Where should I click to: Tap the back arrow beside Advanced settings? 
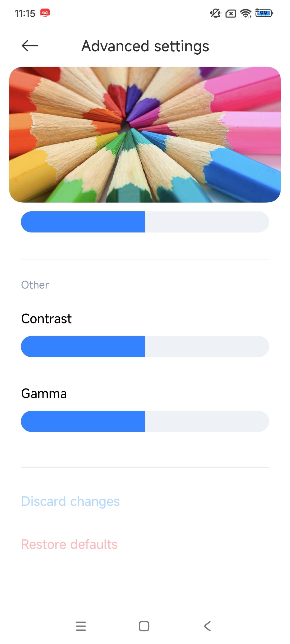click(30, 46)
